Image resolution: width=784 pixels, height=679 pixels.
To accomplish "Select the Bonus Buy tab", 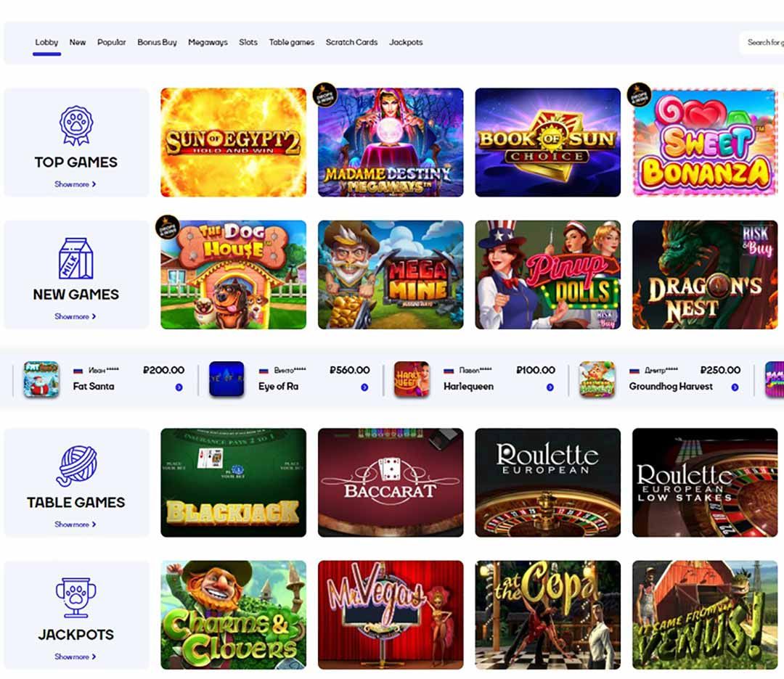I will click(x=157, y=43).
